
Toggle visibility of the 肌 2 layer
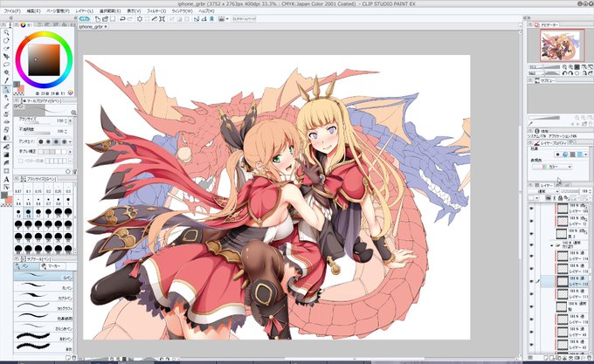click(531, 233)
